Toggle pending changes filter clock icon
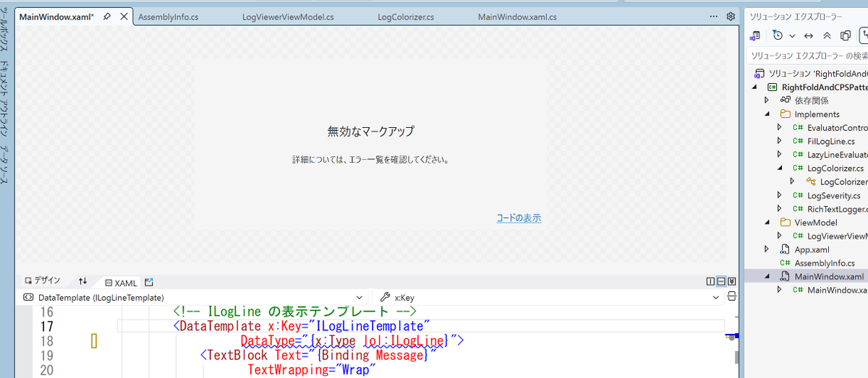 pos(778,35)
